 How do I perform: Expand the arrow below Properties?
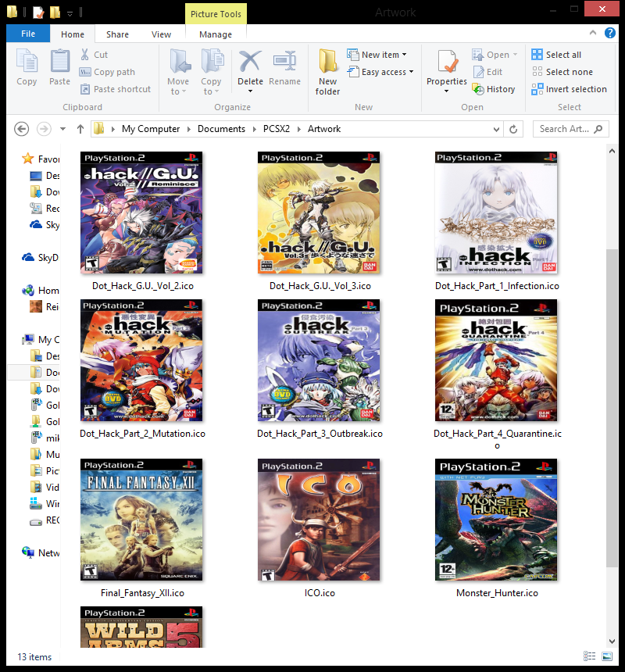pos(446,91)
